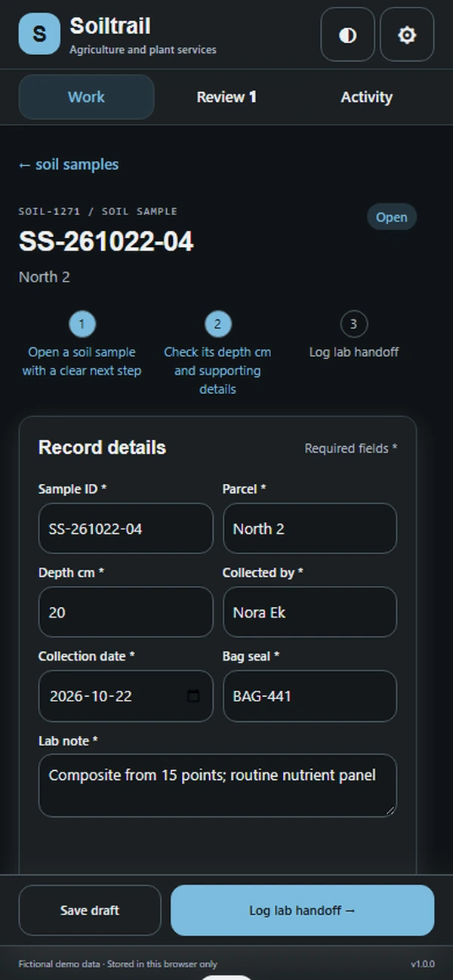The width and height of the screenshot is (453, 980).
Task: Click the Check its depth cm step label
Action: [x=217, y=371]
